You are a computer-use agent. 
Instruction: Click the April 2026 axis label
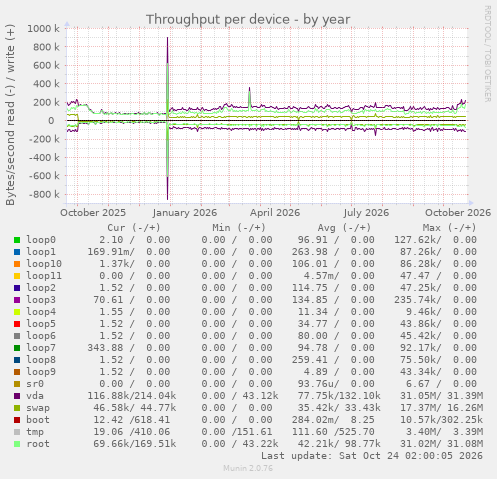tap(275, 213)
